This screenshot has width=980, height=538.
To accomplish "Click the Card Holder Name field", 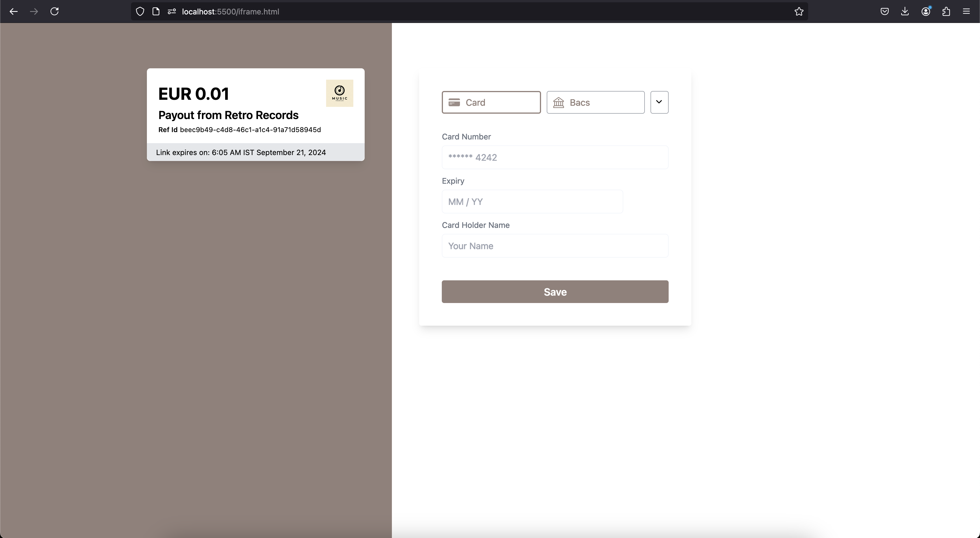I will (555, 246).
